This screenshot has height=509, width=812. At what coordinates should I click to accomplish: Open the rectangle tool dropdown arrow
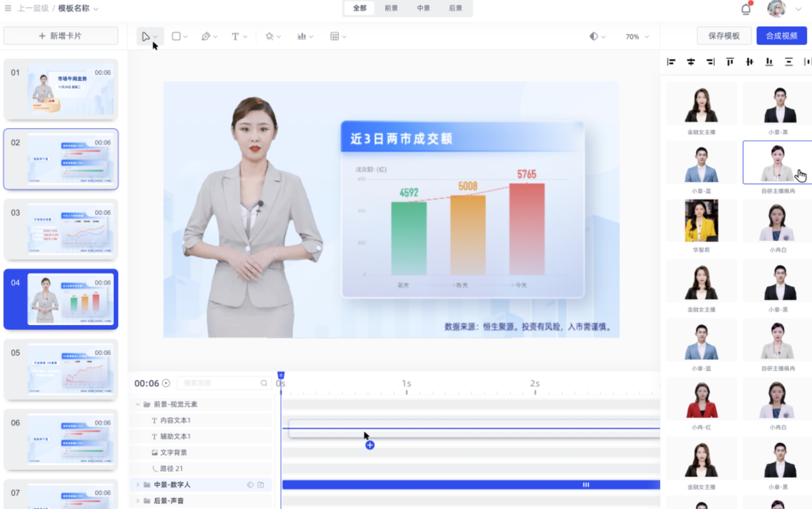point(185,37)
